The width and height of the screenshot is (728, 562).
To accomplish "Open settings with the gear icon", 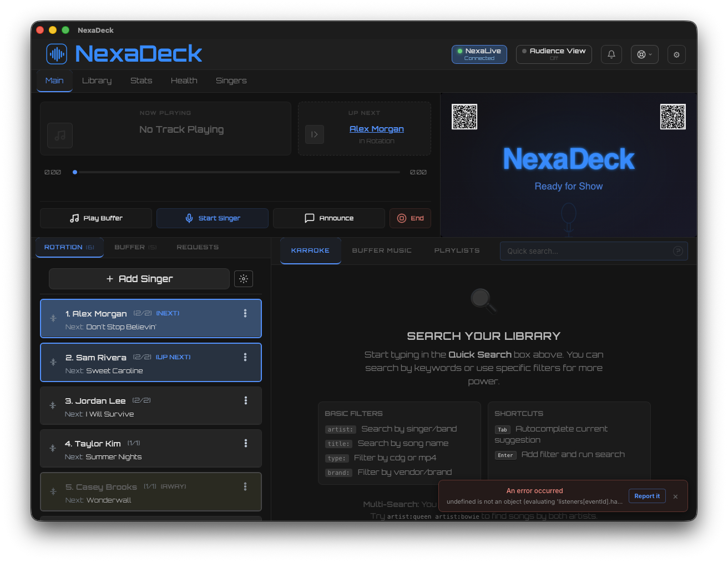I will [676, 54].
